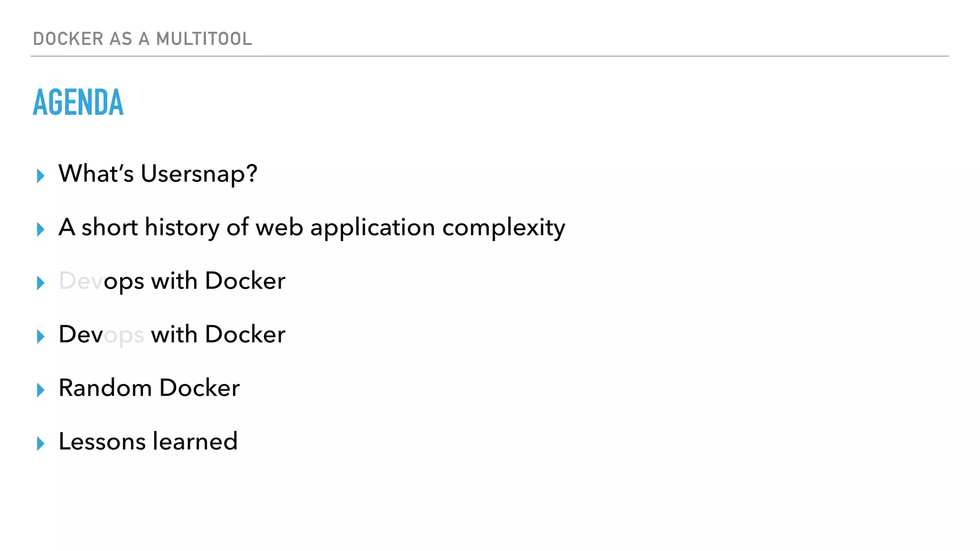Click the gray horizontal divider line under header
The width and height of the screenshot is (980, 551).
pyautogui.click(x=490, y=56)
